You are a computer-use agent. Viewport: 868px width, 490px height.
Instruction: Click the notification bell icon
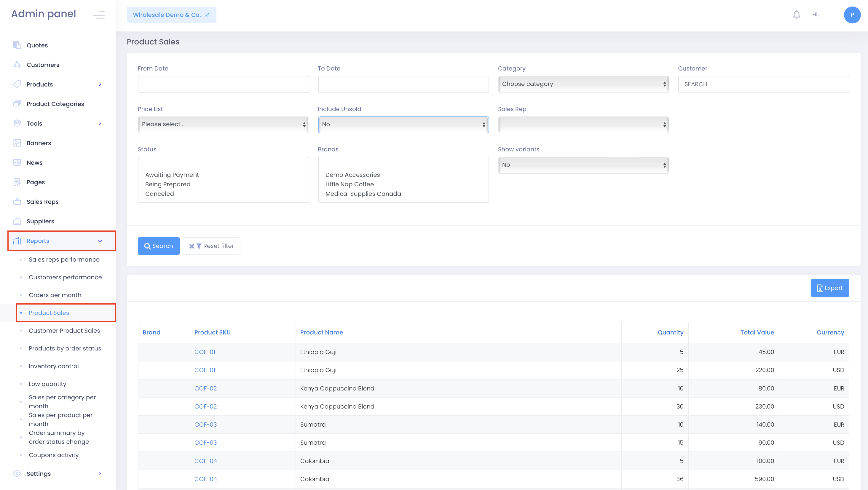(x=796, y=15)
